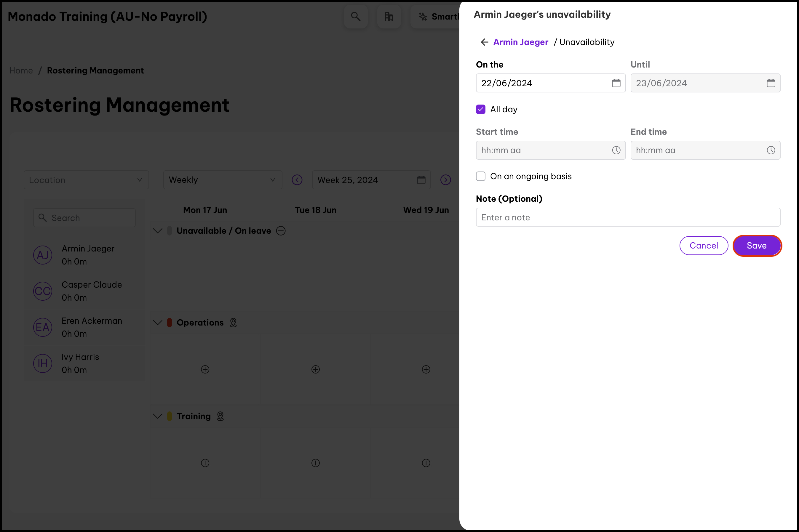Screen dimensions: 799x532
Task: Select Eren Ackerman in staff list
Action: tap(84, 327)
